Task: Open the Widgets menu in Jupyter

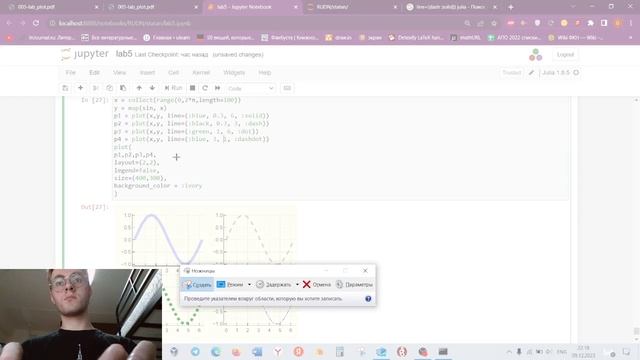Action: 234,73
